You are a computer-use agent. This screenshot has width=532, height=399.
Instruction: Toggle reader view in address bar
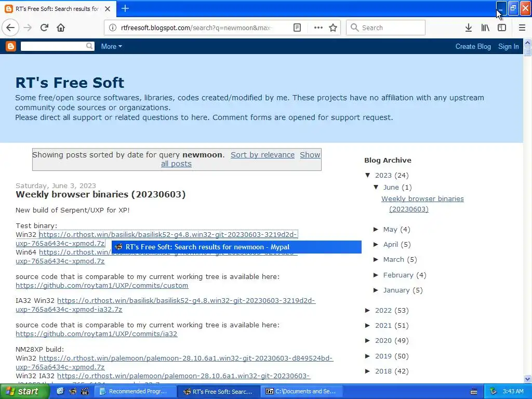pos(297,28)
